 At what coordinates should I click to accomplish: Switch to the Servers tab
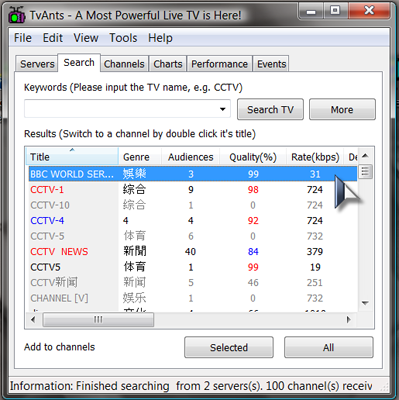tap(37, 64)
